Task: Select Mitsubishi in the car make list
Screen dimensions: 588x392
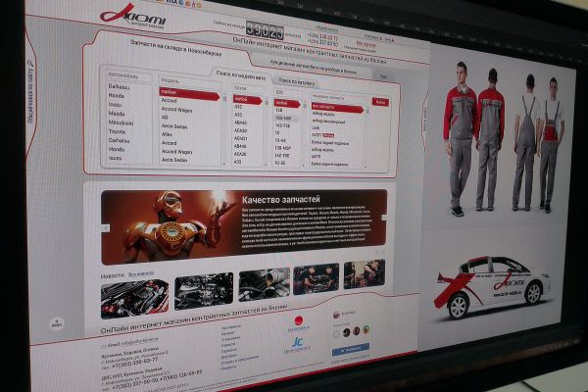Action: [121, 122]
